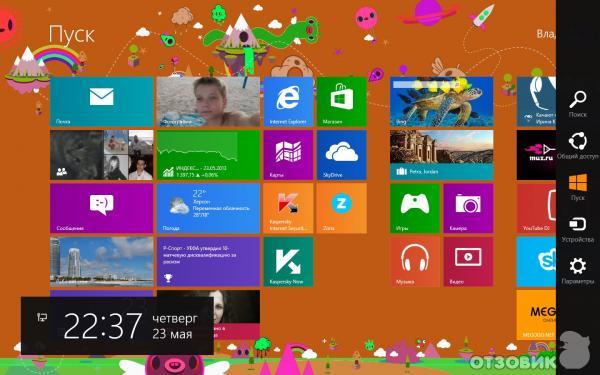
Task: Open the Поиск (Search) charm
Action: 578,103
